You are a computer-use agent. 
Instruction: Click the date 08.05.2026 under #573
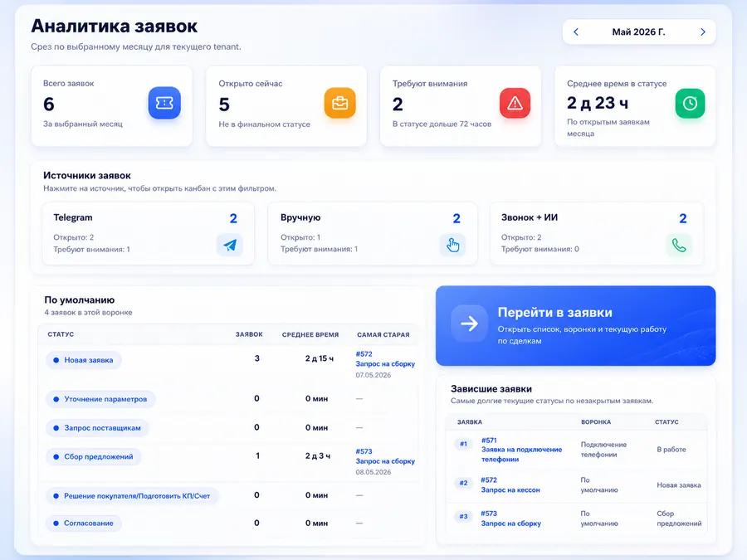tap(373, 472)
